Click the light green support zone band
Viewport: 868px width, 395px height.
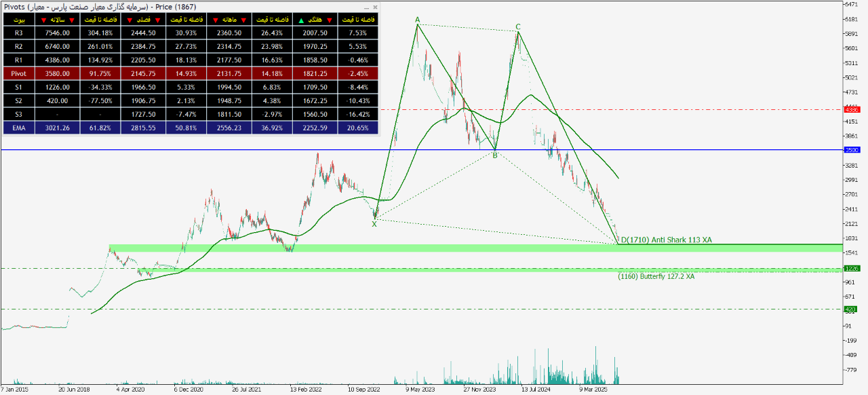407,248
